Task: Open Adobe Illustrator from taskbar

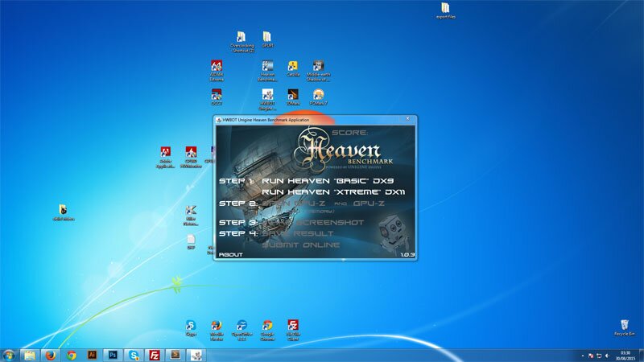Action: 92,355
